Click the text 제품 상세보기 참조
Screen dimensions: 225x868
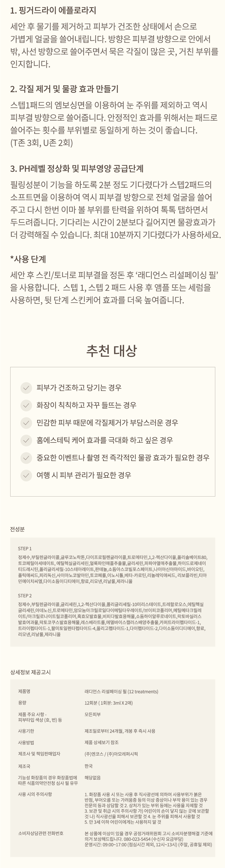101,742
